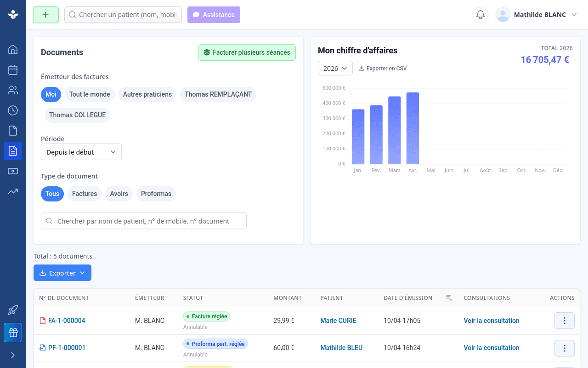Click the date '10/04 16h24'

(x=402, y=348)
